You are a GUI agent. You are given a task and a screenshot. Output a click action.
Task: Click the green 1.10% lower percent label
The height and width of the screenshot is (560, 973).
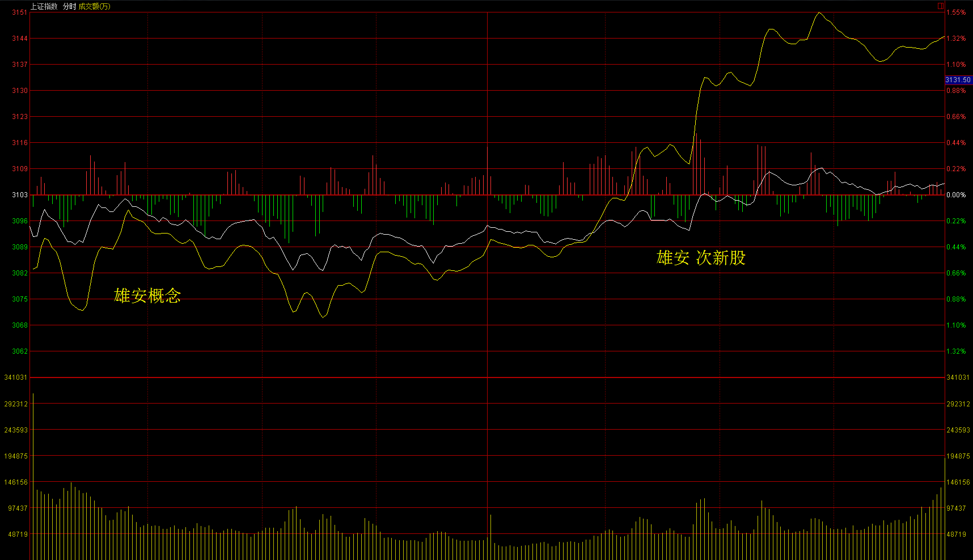(956, 325)
